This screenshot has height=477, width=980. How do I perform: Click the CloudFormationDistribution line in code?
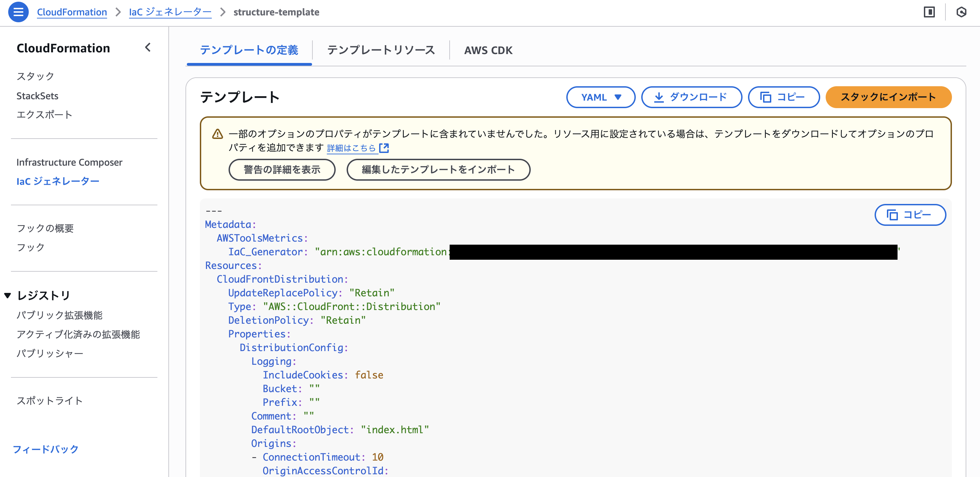tap(282, 279)
